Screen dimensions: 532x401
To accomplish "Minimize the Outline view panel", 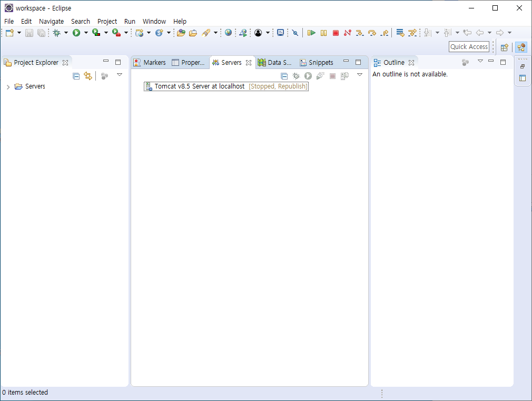I will coord(491,61).
